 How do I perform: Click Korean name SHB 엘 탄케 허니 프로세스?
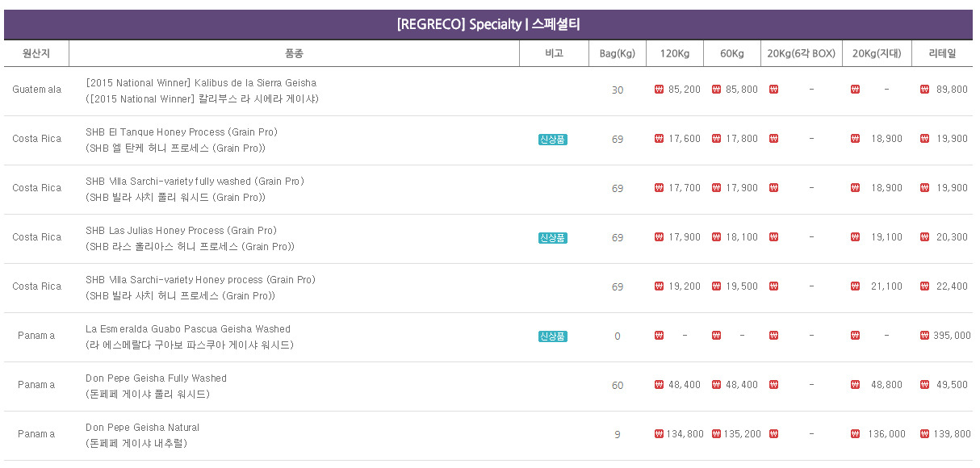pyautogui.click(x=176, y=148)
